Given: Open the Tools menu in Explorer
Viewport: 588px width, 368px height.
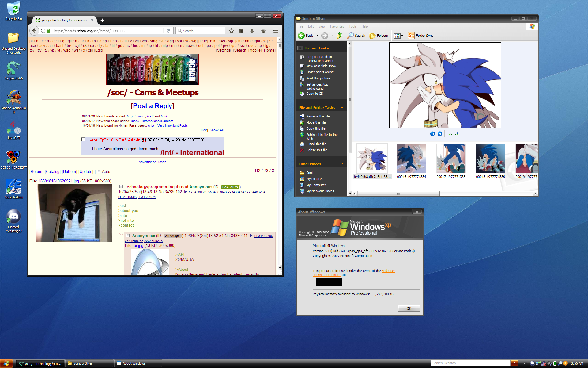Looking at the screenshot, I should (352, 26).
